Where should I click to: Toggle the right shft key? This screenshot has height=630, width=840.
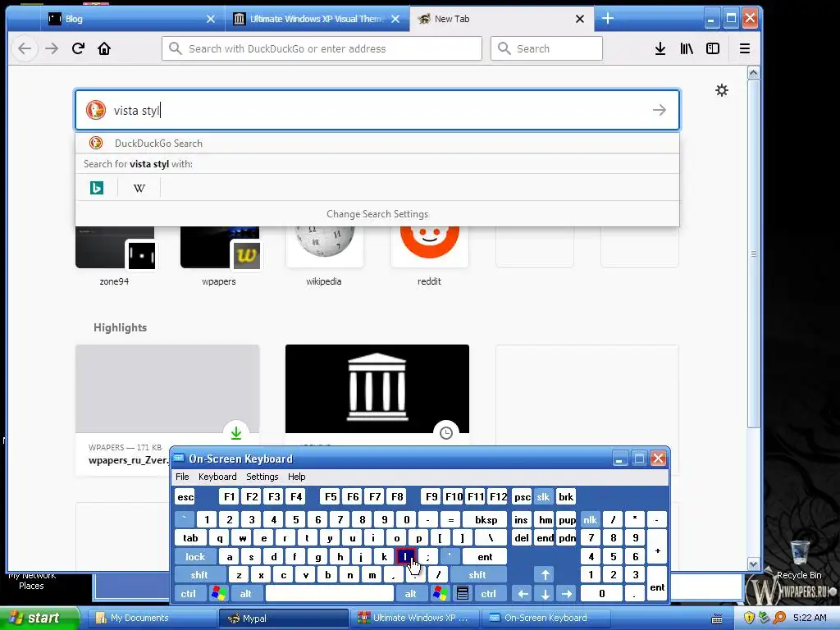pyautogui.click(x=477, y=575)
